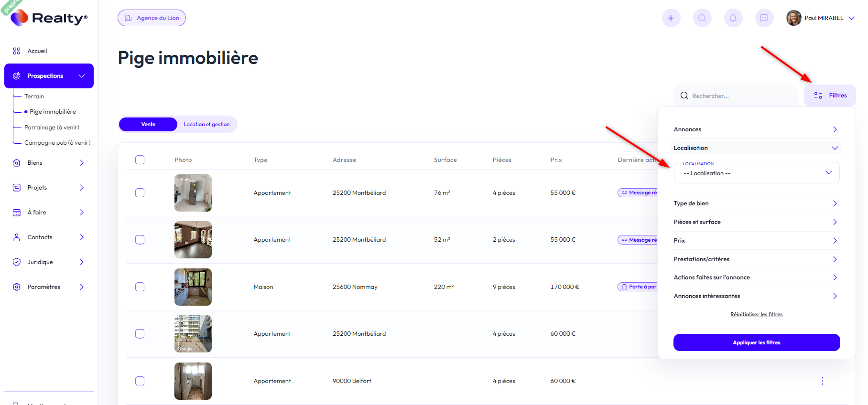
Task: Click the Paramètres gear icon
Action: 17,287
